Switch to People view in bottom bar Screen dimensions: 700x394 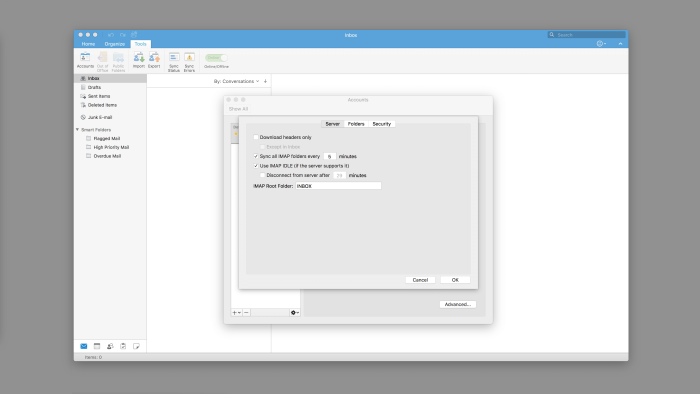(110, 346)
